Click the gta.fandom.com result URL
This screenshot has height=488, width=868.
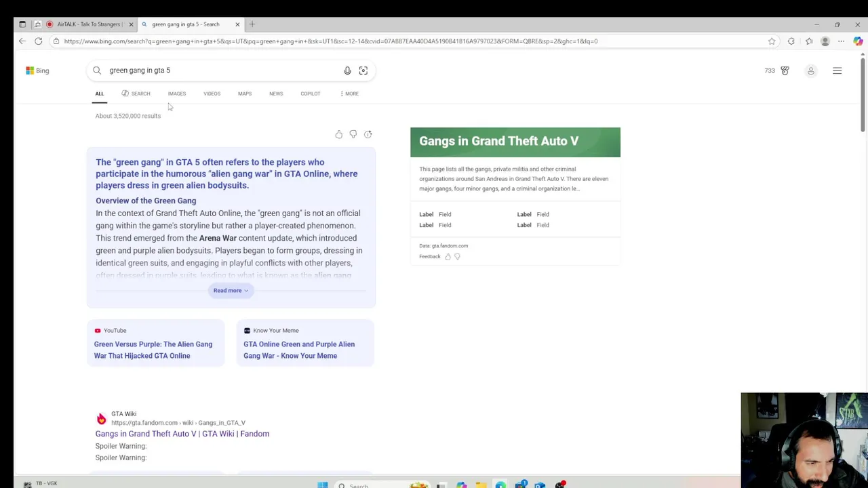pos(178,423)
